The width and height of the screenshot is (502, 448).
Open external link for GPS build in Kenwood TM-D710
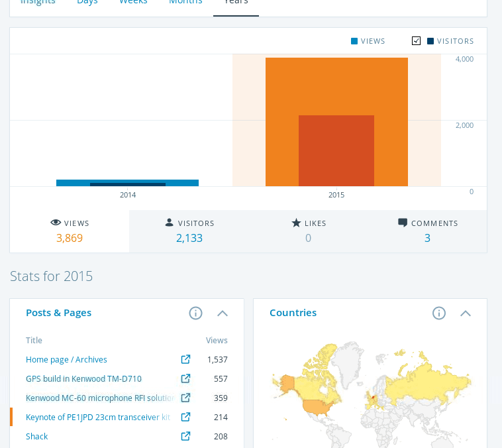click(185, 378)
